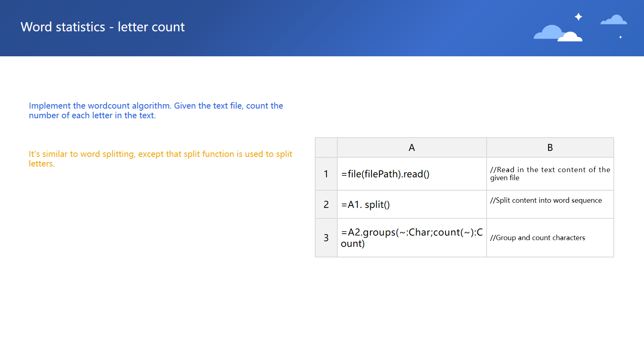Screen dimensions: 644x362
Task: Click the small sparkle star below right cloud
Action: (x=620, y=37)
